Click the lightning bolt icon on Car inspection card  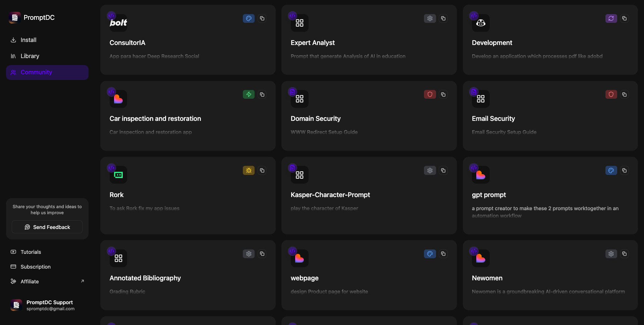click(x=249, y=95)
